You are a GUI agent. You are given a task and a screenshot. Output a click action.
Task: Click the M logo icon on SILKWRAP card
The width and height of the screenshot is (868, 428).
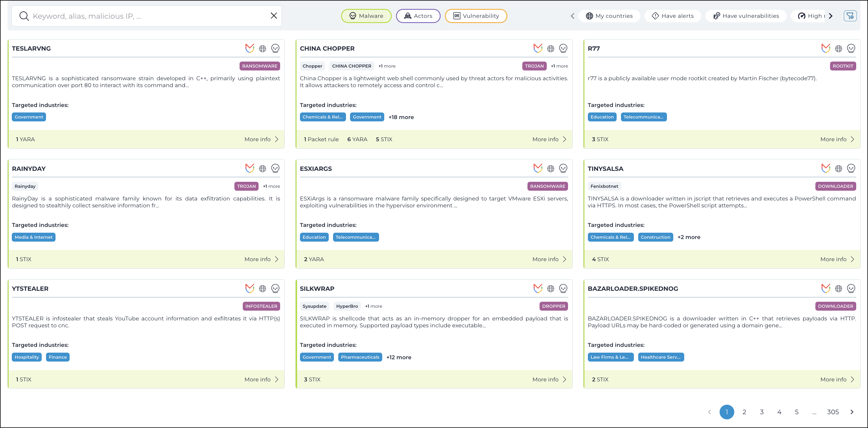coord(538,288)
